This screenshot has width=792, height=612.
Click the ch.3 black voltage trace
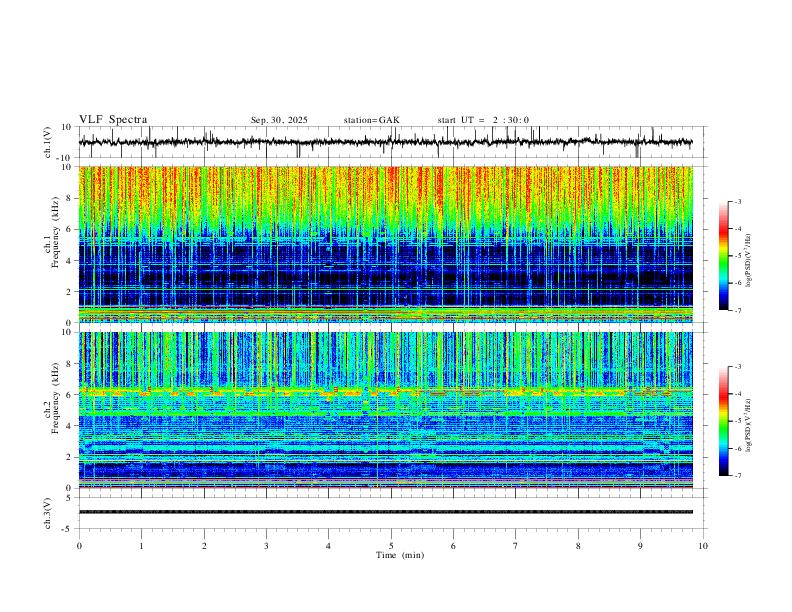coord(386,512)
